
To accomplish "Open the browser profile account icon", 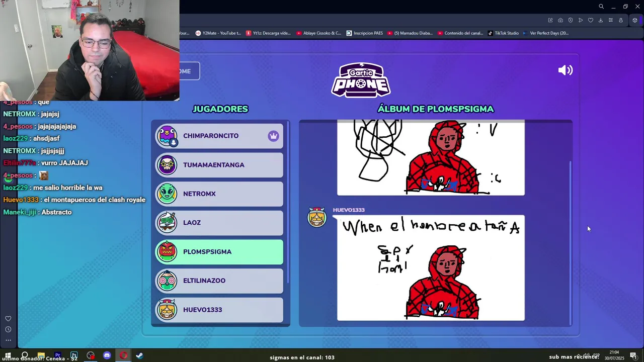I will 621,20.
